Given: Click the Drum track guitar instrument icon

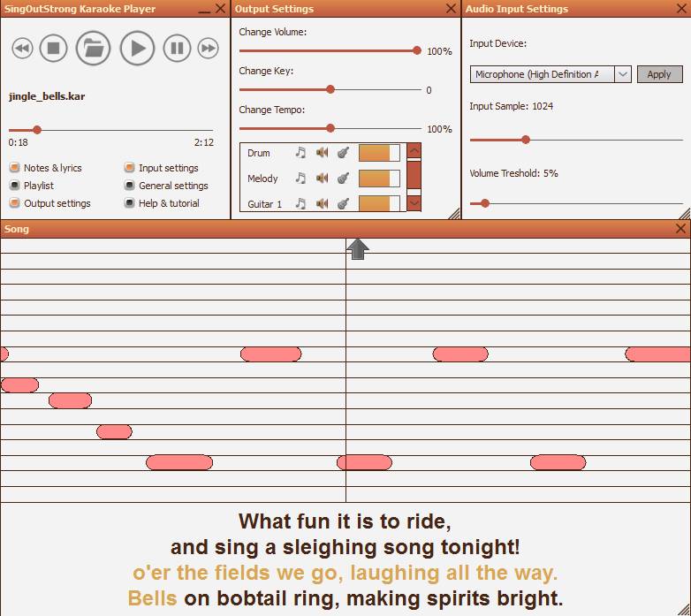Looking at the screenshot, I should (x=344, y=153).
